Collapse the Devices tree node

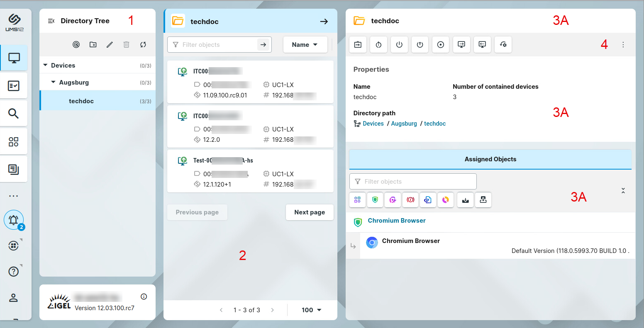click(46, 66)
